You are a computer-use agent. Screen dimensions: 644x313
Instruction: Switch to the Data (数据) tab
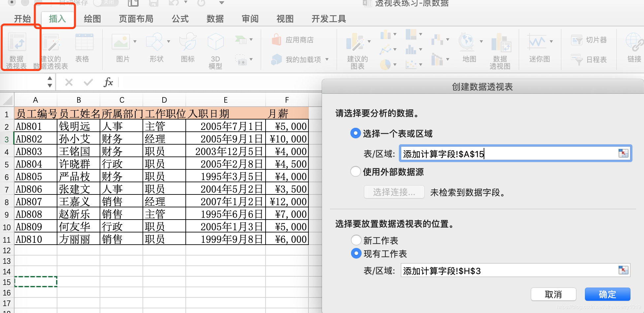(x=215, y=19)
